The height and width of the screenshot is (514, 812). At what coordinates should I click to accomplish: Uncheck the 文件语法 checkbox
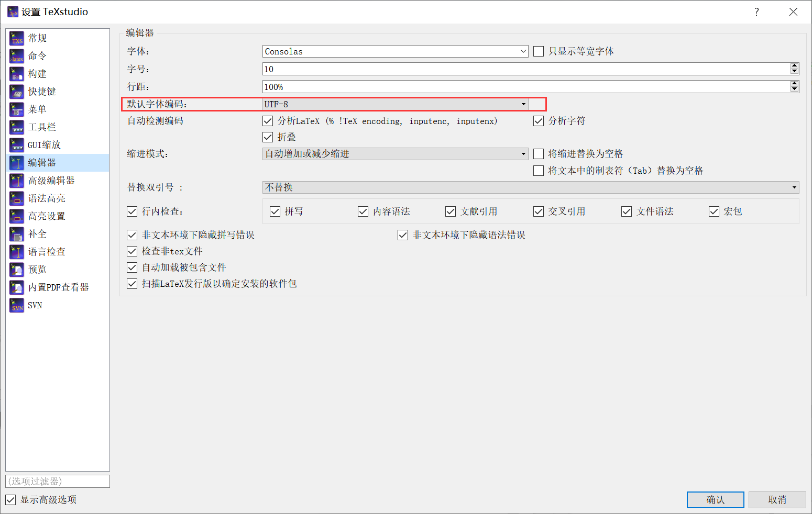[627, 211]
